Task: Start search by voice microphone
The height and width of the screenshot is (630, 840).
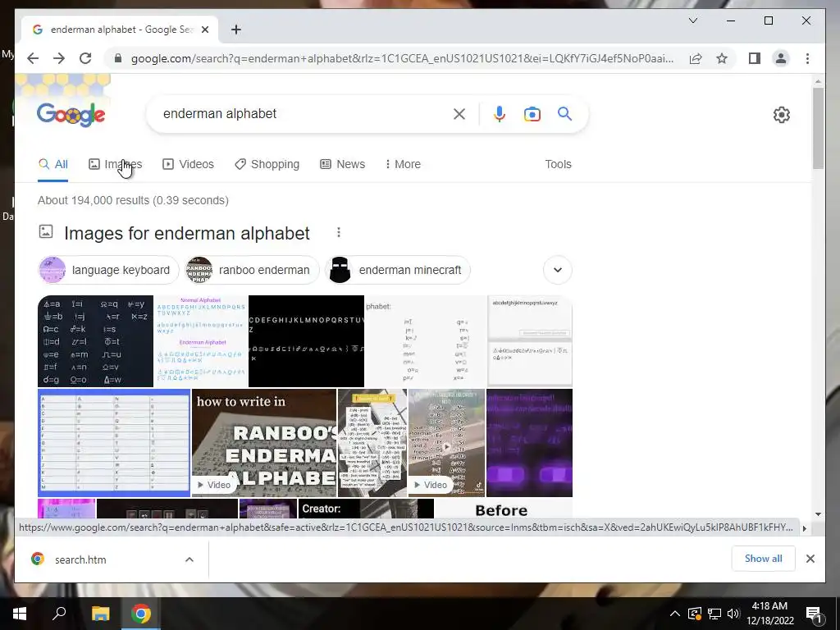Action: pos(500,113)
